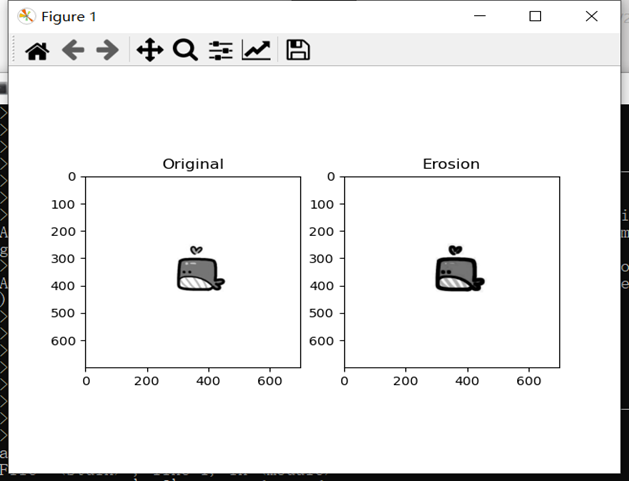Click the 100 y-axis label of the Erosion plot
The width and height of the screenshot is (629, 481).
321,205
